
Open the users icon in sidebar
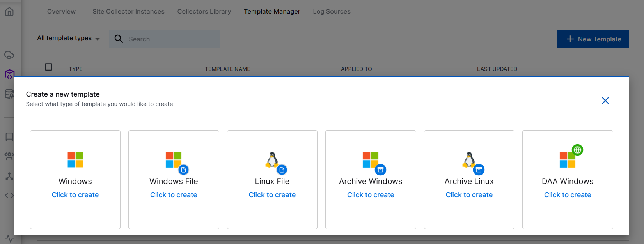coord(9,156)
